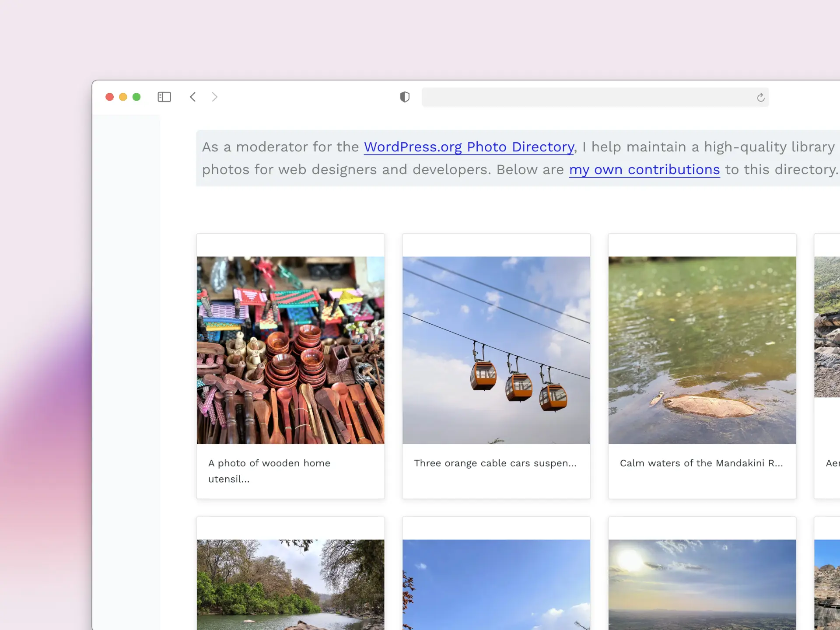This screenshot has width=840, height=630.
Task: Click the red close window button
Action: coord(109,97)
